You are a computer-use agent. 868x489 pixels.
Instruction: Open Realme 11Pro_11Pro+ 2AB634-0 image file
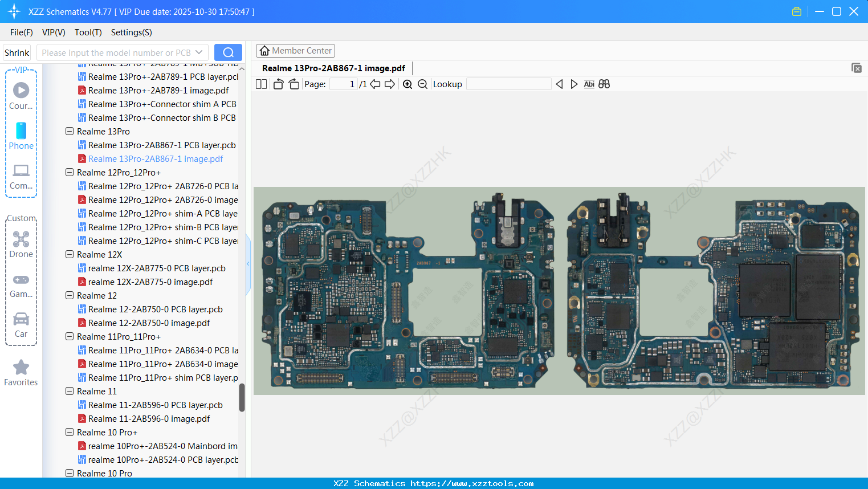click(158, 364)
